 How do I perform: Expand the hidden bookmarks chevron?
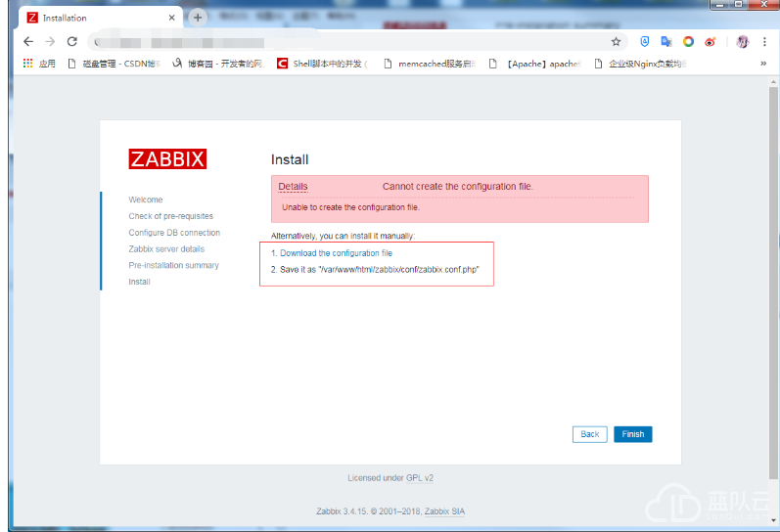763,64
